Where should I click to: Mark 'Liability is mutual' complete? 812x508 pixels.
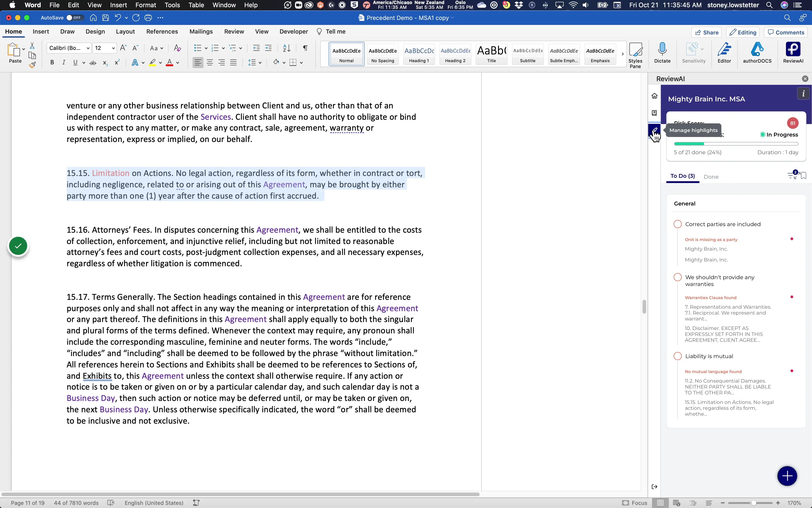pos(677,356)
